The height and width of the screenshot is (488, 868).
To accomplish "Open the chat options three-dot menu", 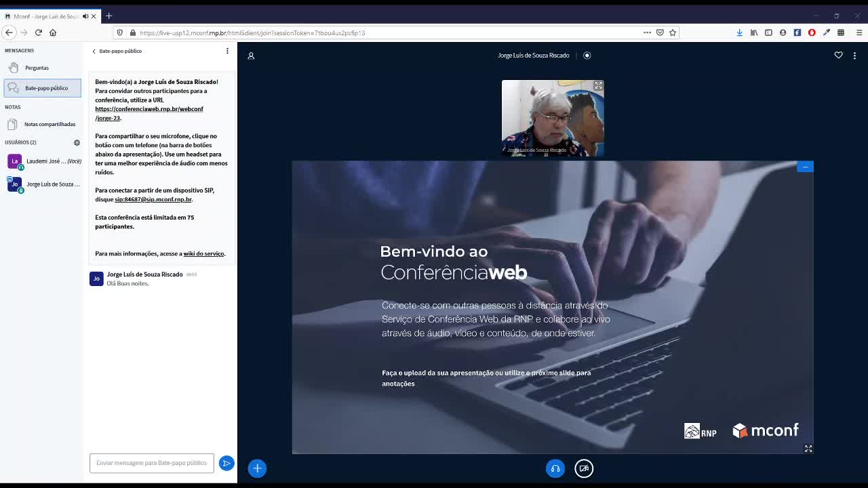I will click(x=227, y=51).
